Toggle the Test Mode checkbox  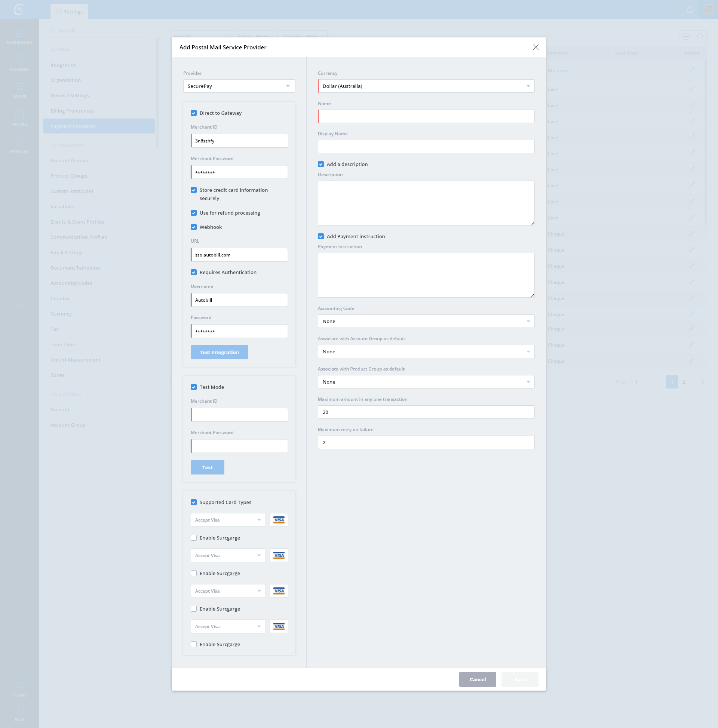coord(194,387)
